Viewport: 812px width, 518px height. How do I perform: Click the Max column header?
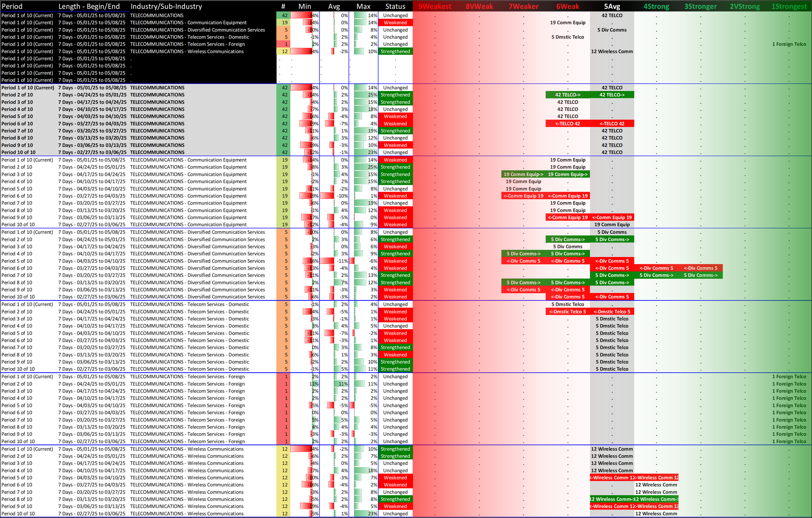coord(363,6)
